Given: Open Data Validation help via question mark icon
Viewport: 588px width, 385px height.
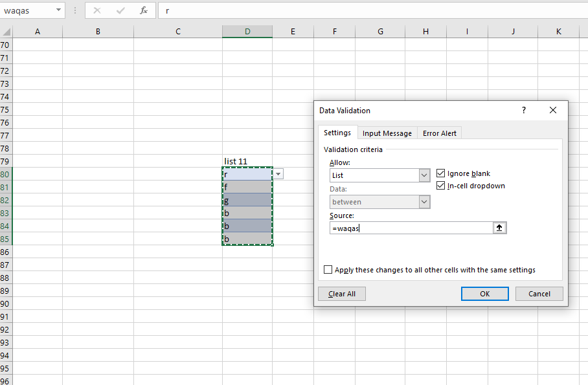Looking at the screenshot, I should point(523,110).
